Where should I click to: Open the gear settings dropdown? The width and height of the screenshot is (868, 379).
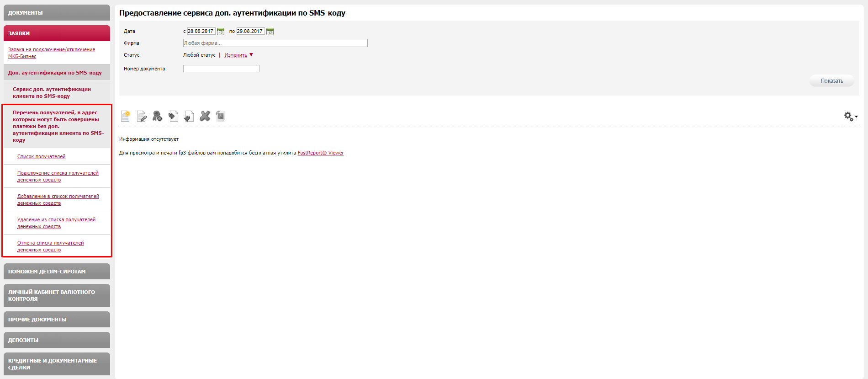click(850, 117)
